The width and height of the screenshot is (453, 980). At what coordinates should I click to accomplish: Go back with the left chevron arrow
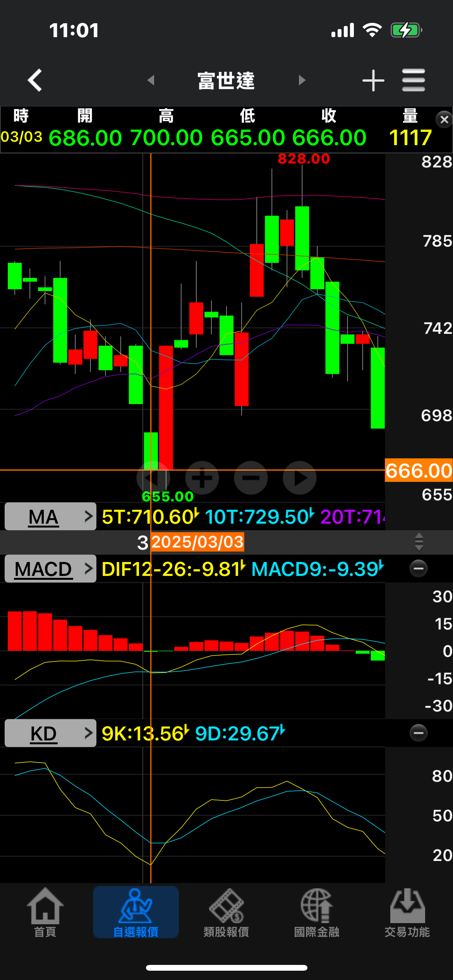[x=35, y=80]
